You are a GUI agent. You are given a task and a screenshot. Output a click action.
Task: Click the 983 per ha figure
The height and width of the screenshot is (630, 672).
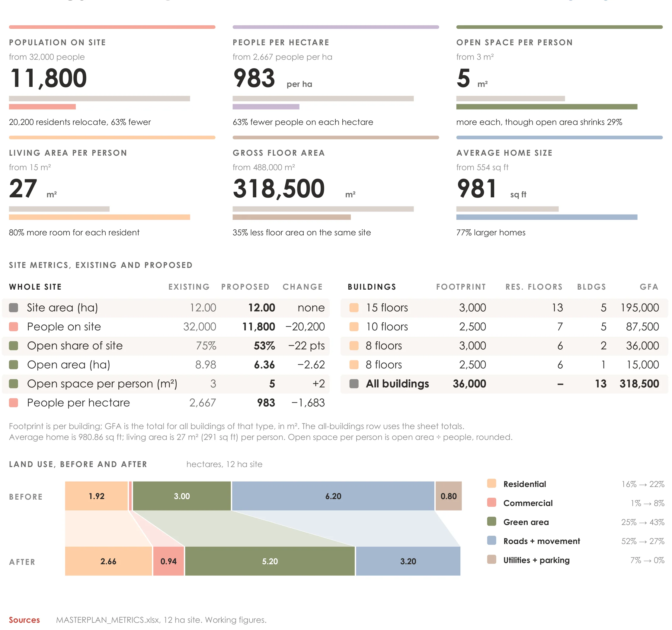[254, 78]
